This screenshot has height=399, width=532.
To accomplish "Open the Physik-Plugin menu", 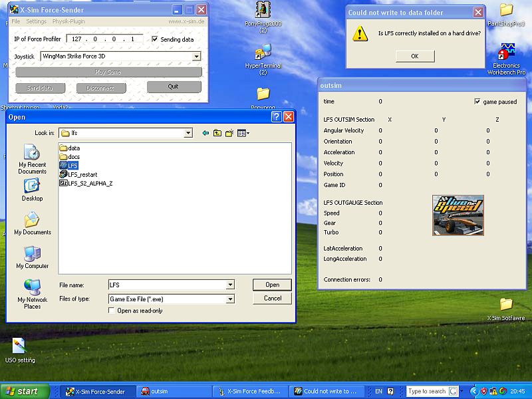I will [68, 21].
